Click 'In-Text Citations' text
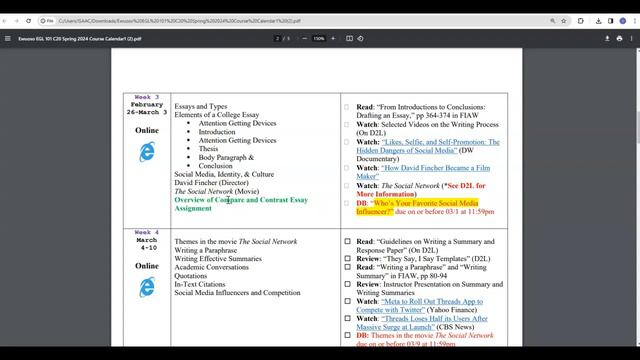The image size is (640, 360). (x=200, y=284)
